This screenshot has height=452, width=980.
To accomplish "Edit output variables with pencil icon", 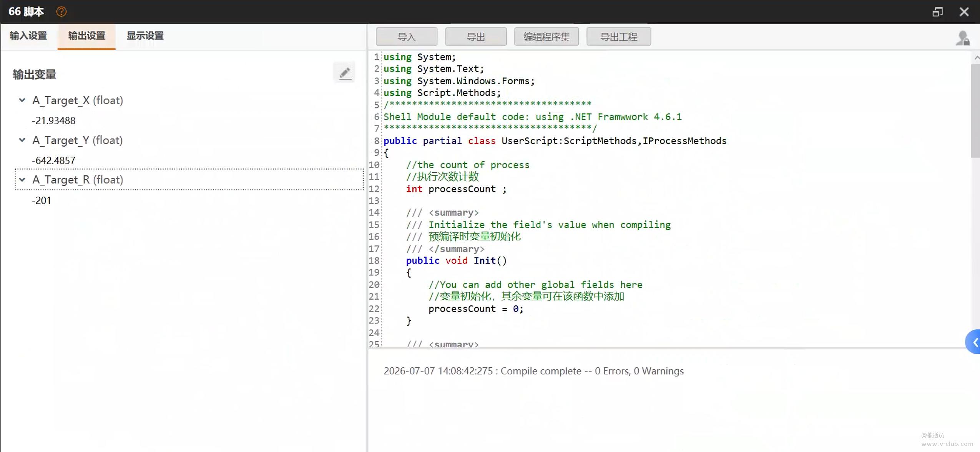I will tap(344, 73).
